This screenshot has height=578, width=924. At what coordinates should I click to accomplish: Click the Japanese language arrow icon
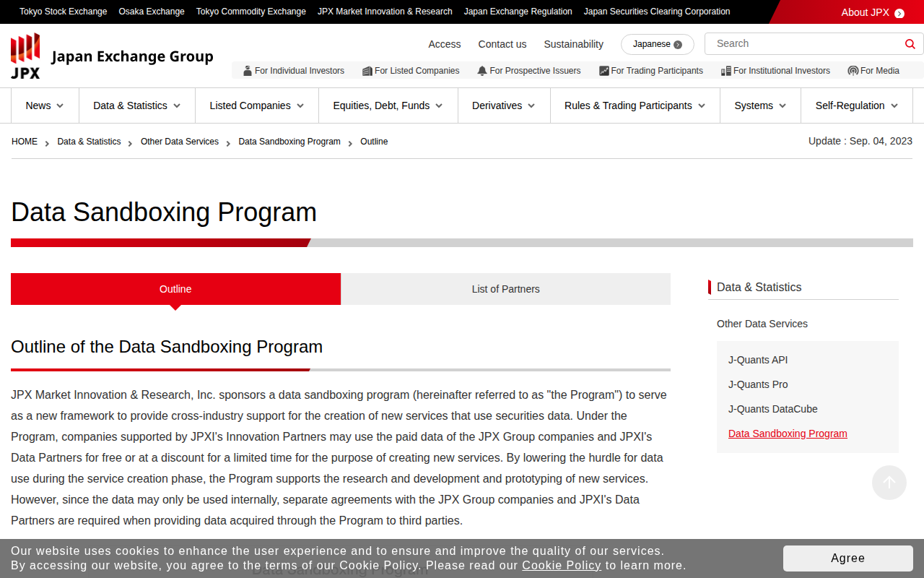(x=678, y=45)
